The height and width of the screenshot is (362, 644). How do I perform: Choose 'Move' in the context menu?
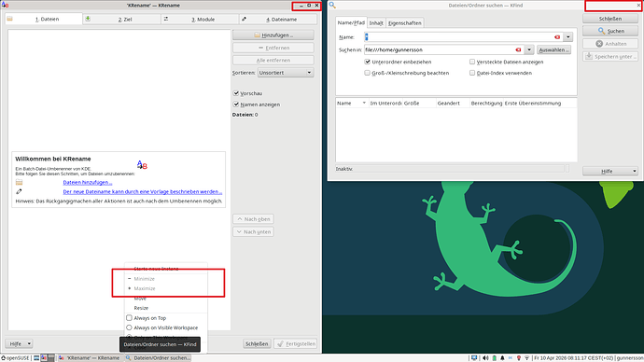[x=166, y=299]
